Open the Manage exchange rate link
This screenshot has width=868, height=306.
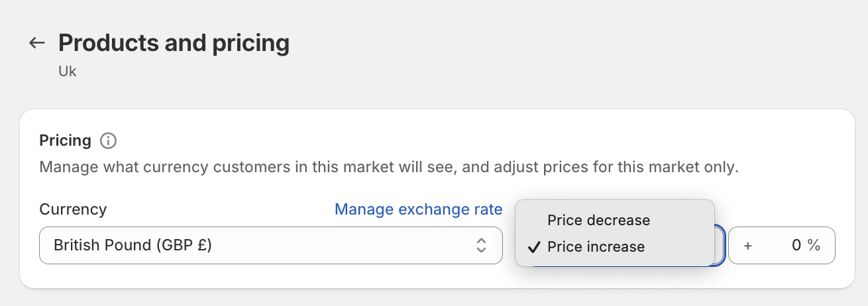418,209
